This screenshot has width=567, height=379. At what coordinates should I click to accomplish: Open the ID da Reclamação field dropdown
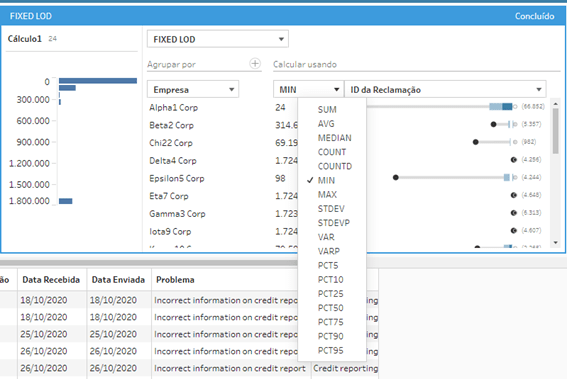click(x=446, y=89)
